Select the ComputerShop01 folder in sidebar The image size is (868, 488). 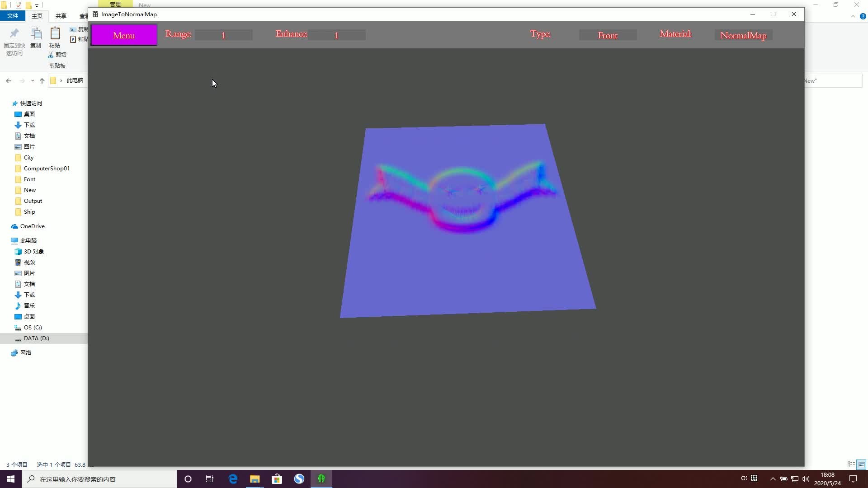(47, 169)
